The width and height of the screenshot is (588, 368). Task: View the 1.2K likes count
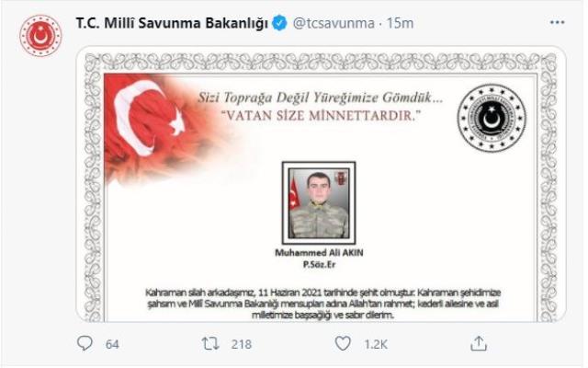376,344
